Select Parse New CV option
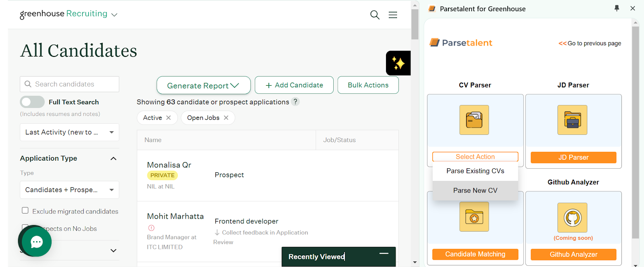 [475, 190]
